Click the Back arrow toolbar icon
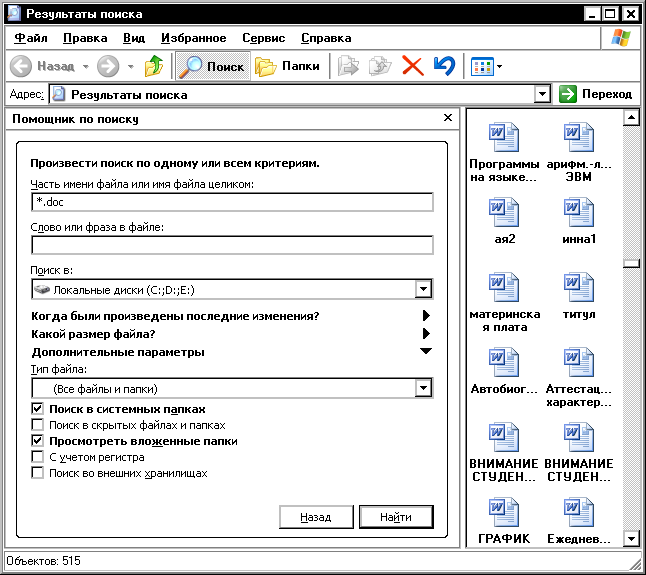The height and width of the screenshot is (575, 646). pyautogui.click(x=21, y=66)
